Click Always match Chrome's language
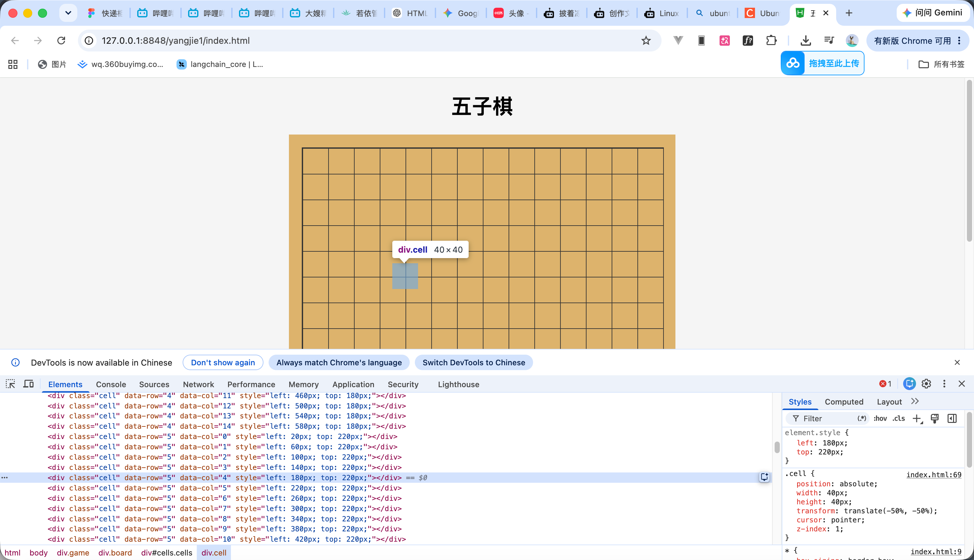 tap(339, 362)
